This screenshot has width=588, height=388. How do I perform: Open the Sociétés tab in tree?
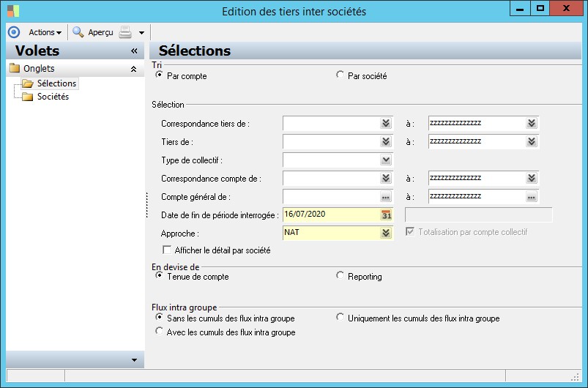point(52,96)
